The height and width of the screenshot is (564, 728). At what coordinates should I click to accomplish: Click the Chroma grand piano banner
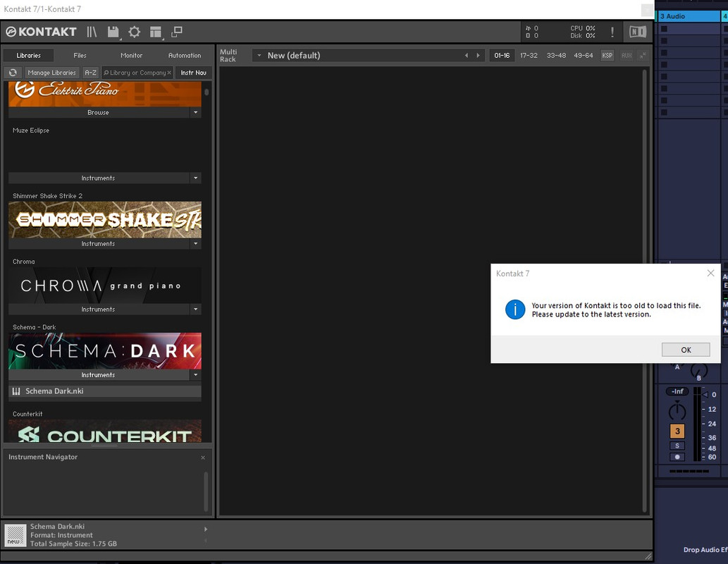point(105,286)
